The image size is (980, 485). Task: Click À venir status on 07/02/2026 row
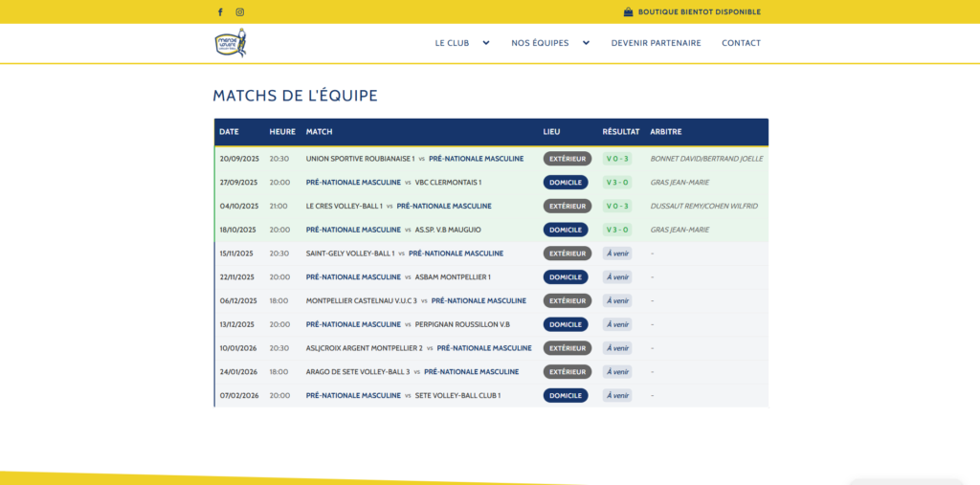point(617,396)
